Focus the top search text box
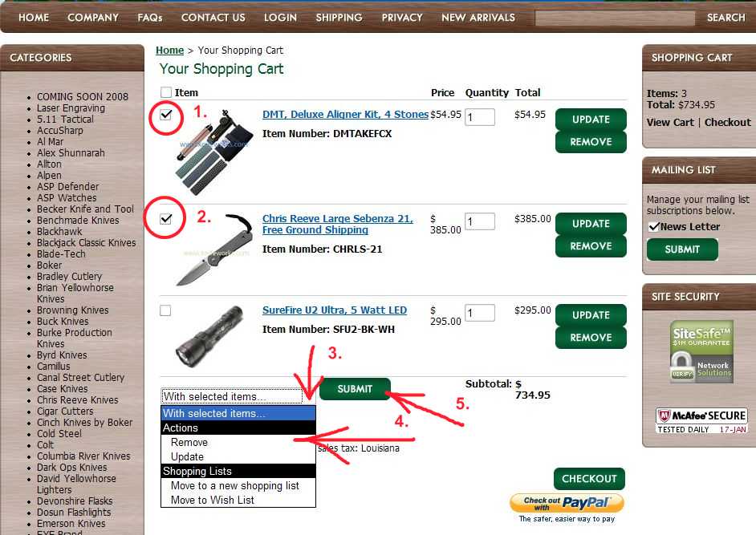Viewport: 756px width, 535px height. (615, 18)
